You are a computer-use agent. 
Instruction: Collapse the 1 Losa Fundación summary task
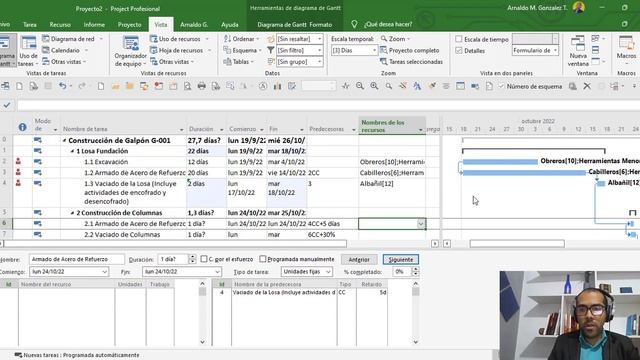click(72, 151)
